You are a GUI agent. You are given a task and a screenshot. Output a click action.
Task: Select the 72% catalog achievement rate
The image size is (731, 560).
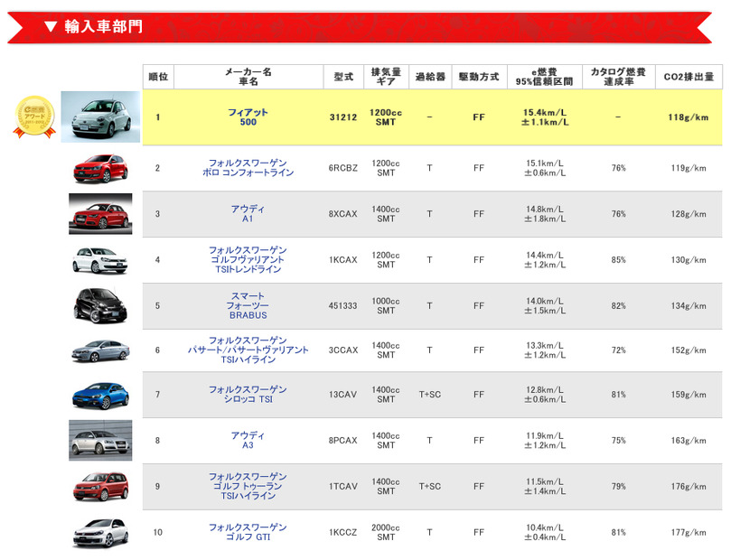(619, 350)
